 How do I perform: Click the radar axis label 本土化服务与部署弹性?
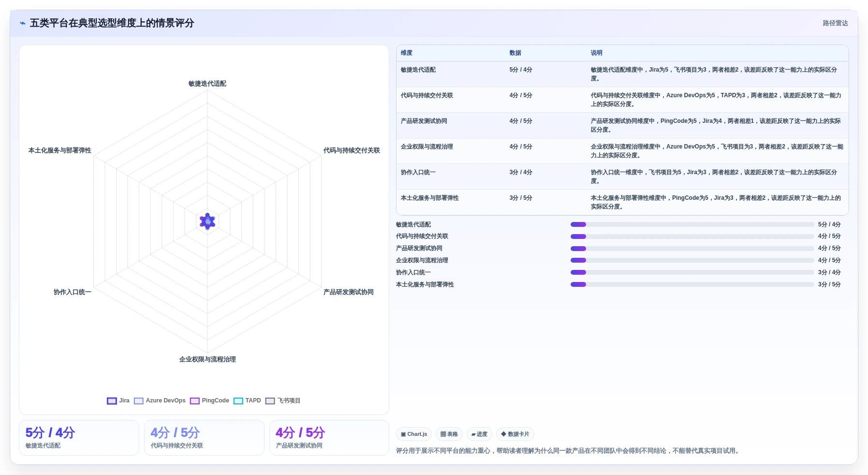60,150
